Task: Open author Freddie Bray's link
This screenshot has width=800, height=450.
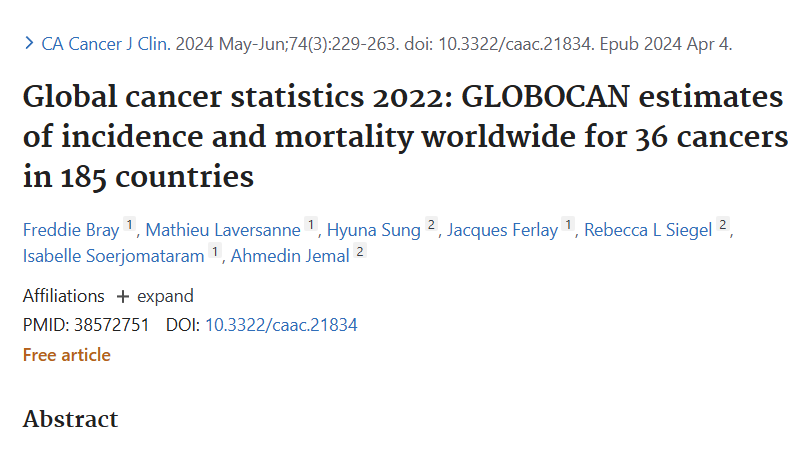Action: tap(69, 230)
